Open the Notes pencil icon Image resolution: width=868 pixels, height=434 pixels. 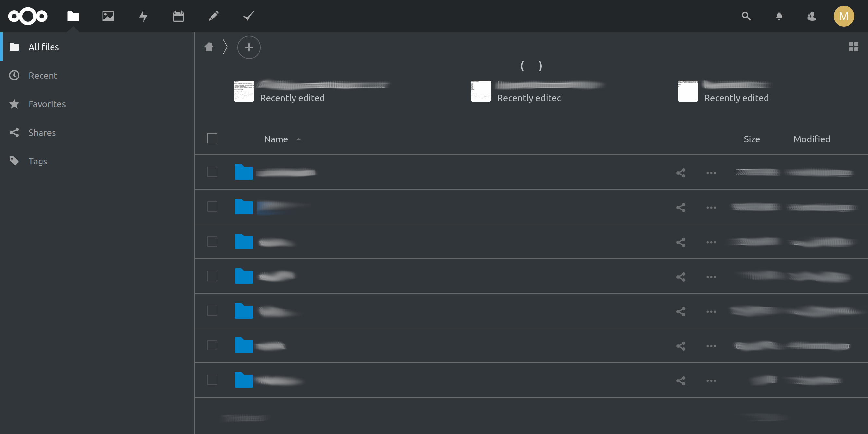213,16
